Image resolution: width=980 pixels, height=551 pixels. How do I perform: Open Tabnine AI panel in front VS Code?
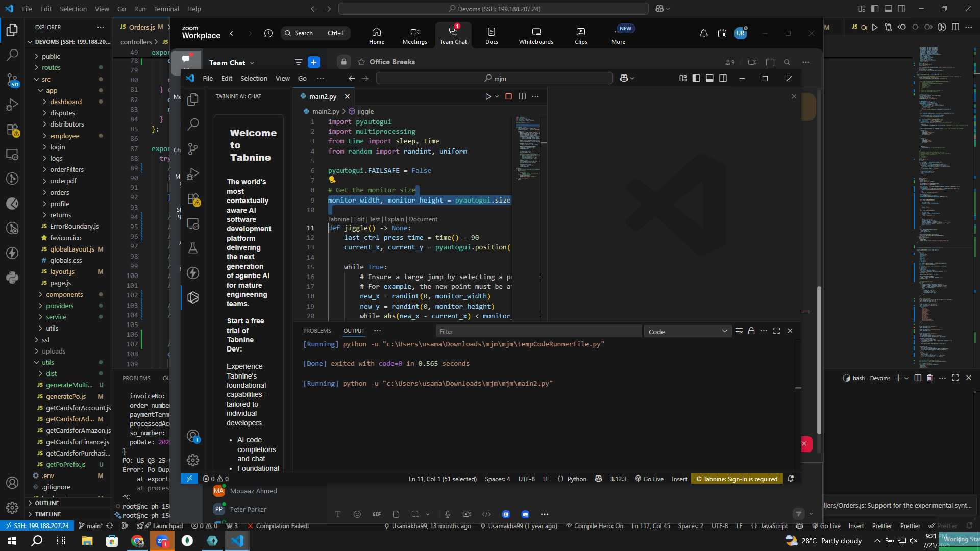[193, 297]
